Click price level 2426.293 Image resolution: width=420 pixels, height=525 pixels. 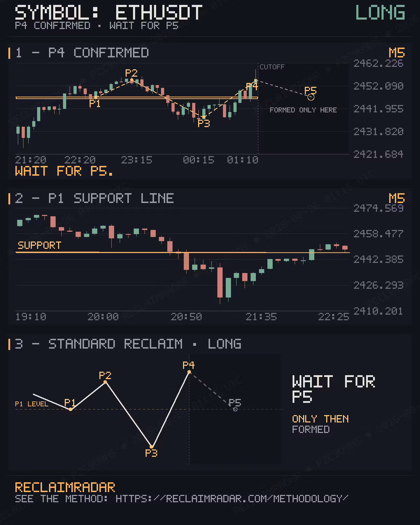378,285
